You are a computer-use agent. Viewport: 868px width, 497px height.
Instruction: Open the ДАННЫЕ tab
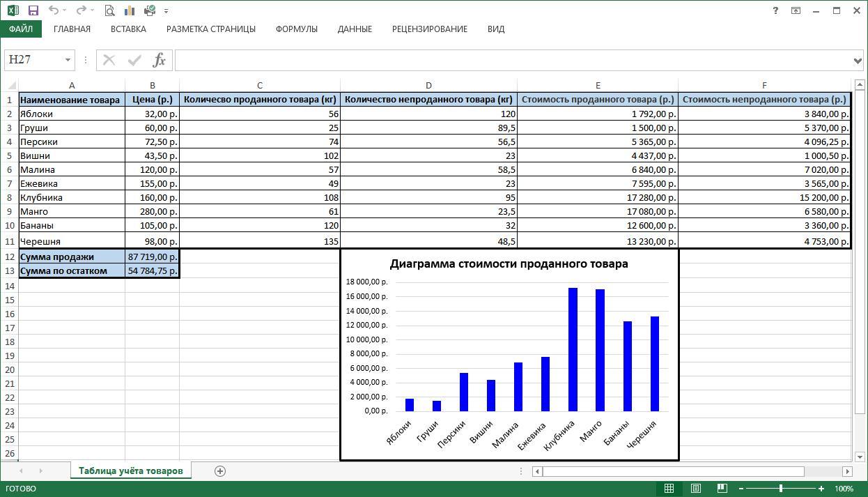[355, 29]
